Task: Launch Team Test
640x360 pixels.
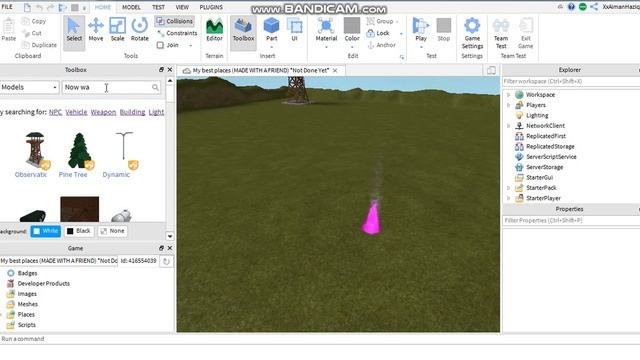Action: (501, 33)
